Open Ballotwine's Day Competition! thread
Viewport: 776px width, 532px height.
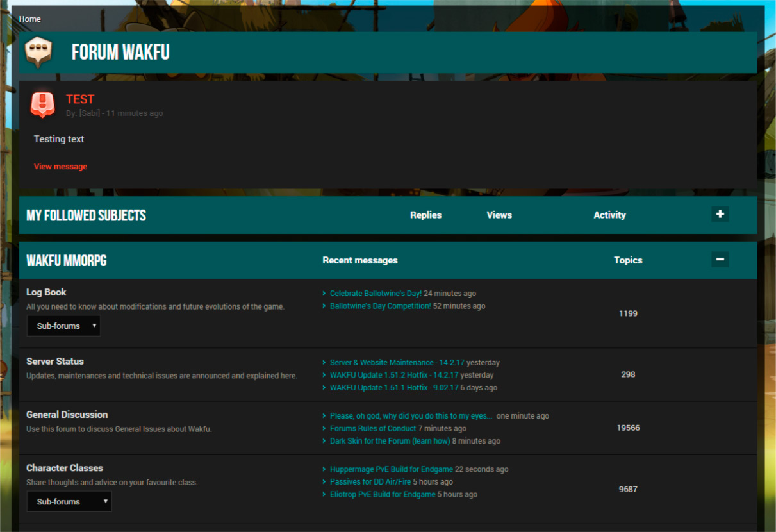(381, 306)
